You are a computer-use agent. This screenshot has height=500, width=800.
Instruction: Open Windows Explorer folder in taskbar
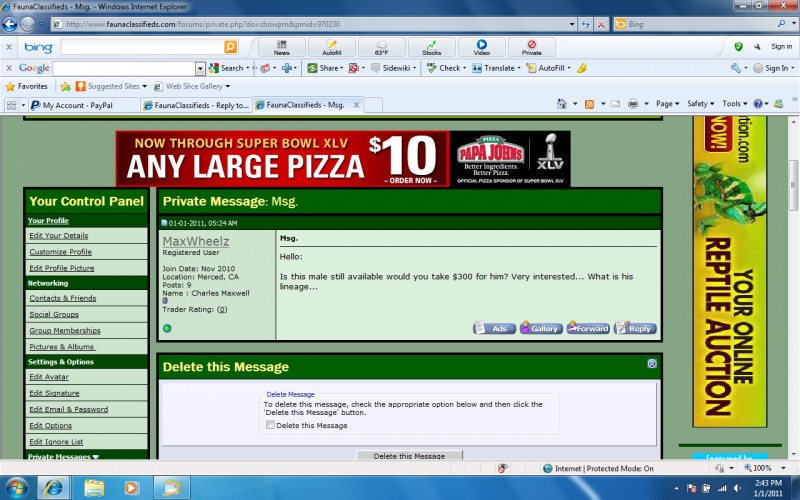[94, 488]
